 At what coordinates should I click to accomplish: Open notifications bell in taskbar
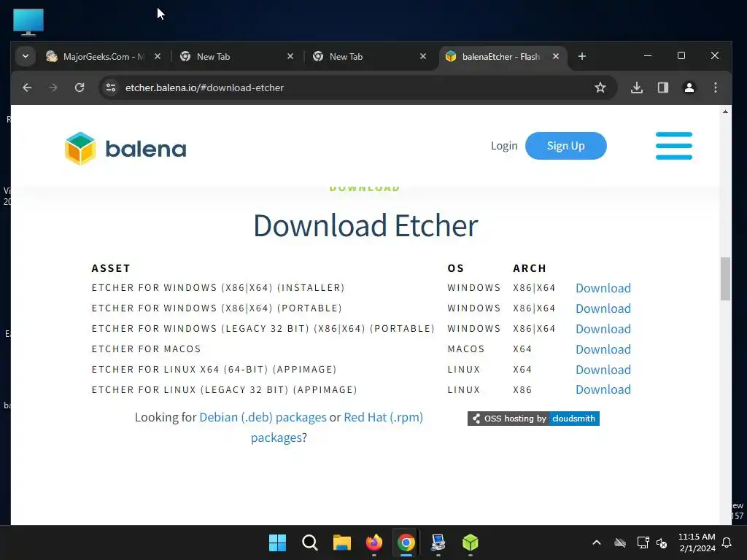[727, 542]
